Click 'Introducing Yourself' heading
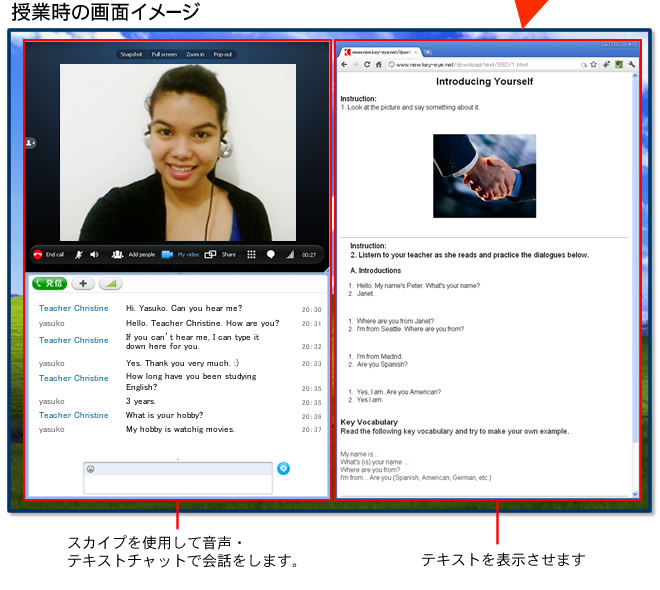 [x=484, y=82]
